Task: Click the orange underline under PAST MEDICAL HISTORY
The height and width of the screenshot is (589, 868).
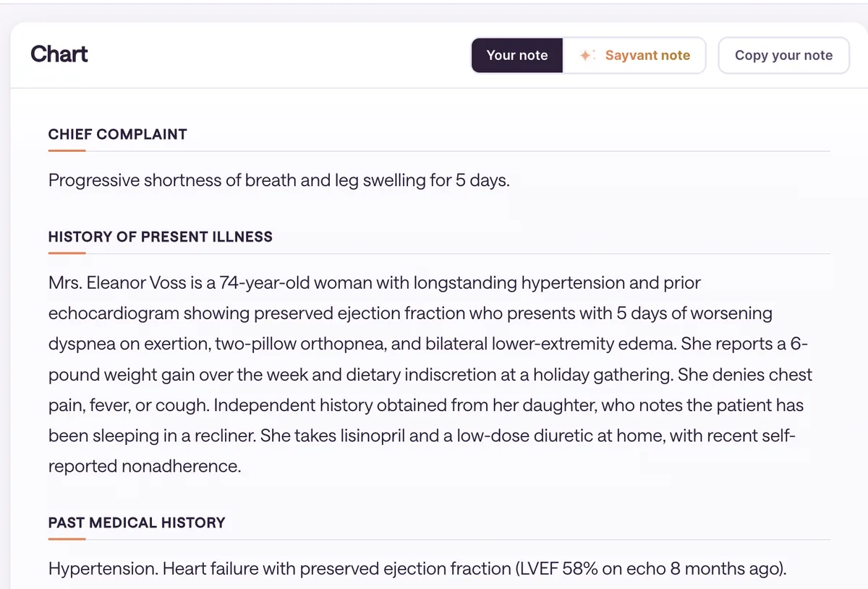Action: 67,539
